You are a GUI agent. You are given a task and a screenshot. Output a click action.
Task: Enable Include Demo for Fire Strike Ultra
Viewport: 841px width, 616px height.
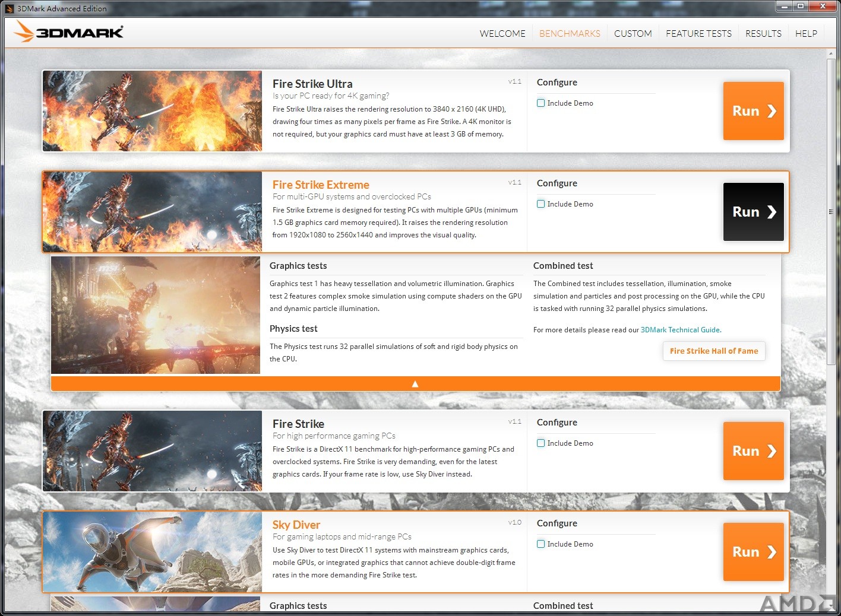[540, 103]
